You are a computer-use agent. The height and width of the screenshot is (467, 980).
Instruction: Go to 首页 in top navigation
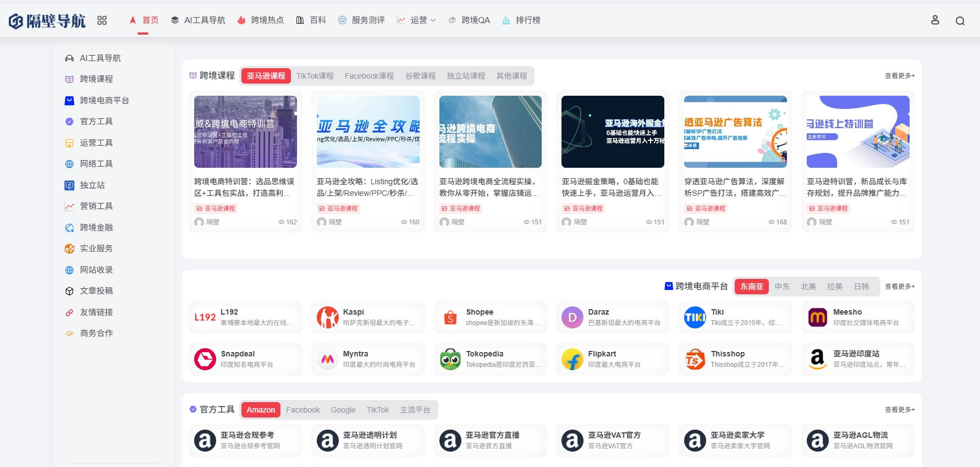click(x=144, y=20)
